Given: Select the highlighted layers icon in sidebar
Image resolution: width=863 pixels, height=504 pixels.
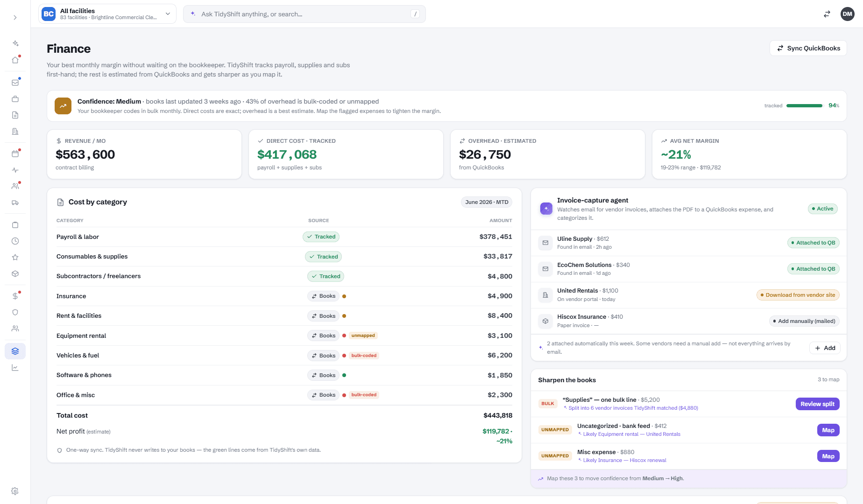Looking at the screenshot, I should coord(15,351).
